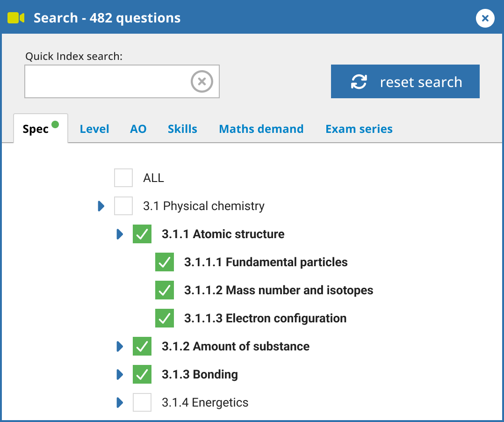The image size is (504, 422).
Task: Expand the 3.1.4 Energetics tree node
Action: pyautogui.click(x=120, y=402)
